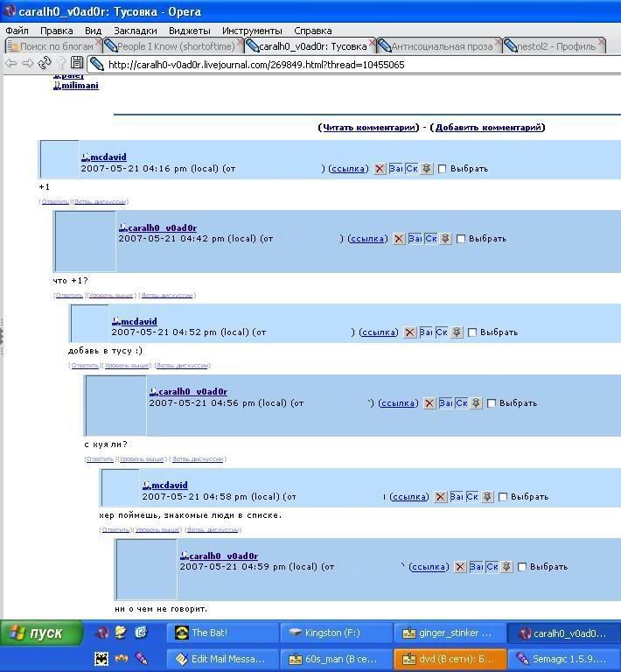Viewport: 621px width, 672px height.
Task: Switch to 'People I Know (shortoftime)' tab
Action: pyautogui.click(x=169, y=45)
